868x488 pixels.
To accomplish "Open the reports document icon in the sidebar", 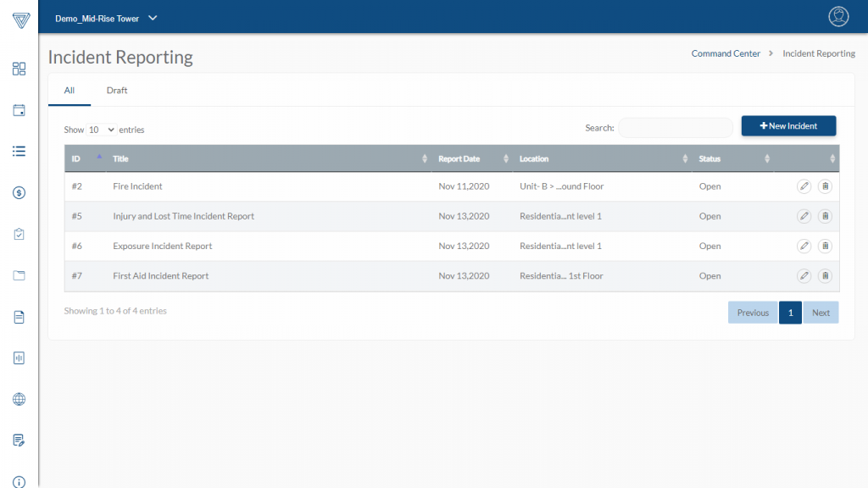I will coord(19,317).
